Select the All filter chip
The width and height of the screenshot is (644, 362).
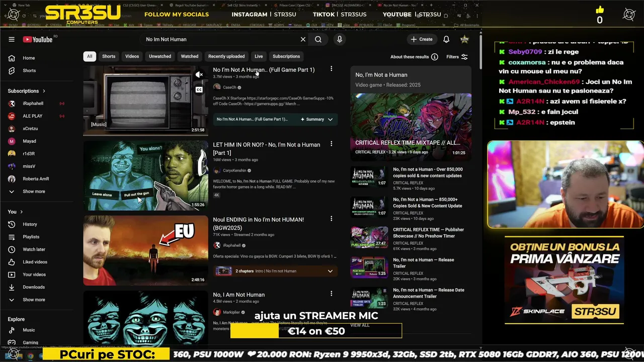(90, 56)
